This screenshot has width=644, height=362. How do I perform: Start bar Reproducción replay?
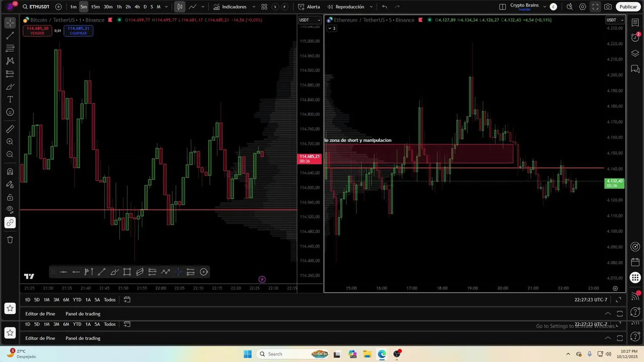click(x=346, y=7)
